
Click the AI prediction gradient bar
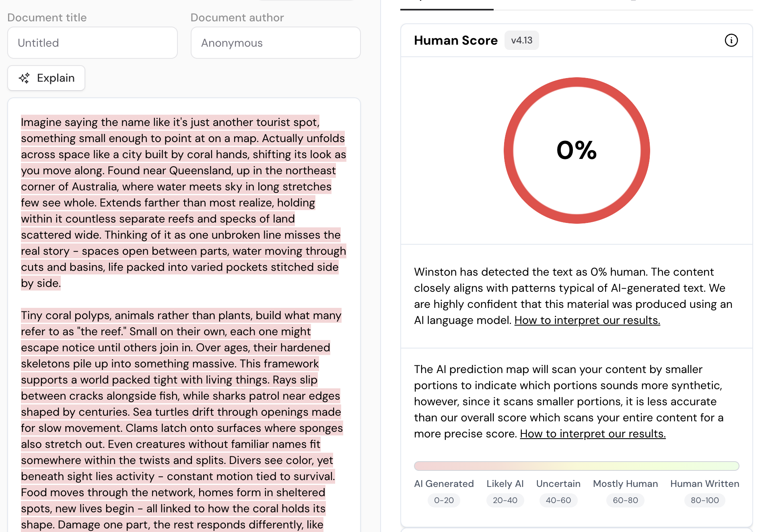click(577, 466)
